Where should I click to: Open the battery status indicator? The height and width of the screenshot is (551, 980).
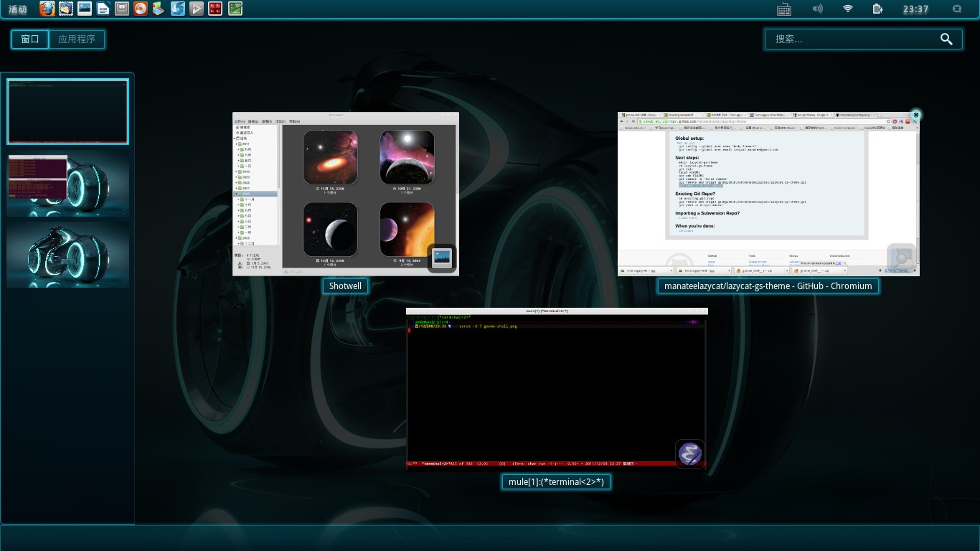pyautogui.click(x=877, y=9)
